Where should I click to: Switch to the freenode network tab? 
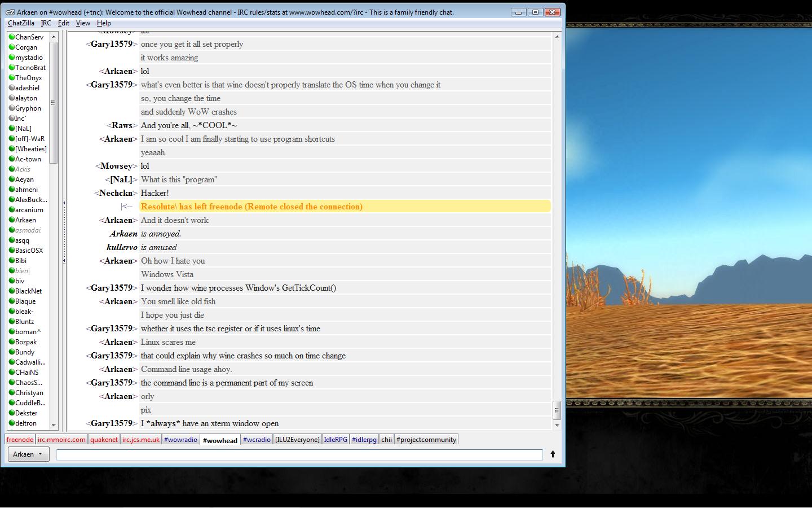coord(20,440)
